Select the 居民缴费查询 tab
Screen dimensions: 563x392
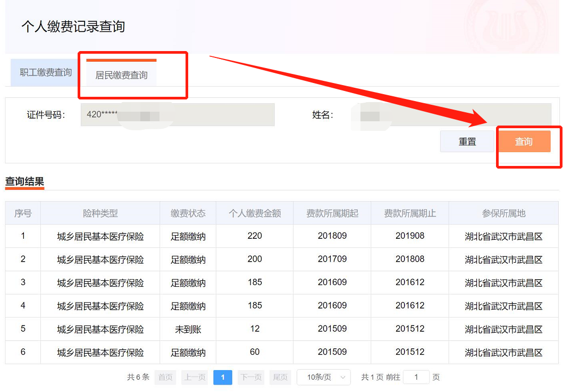[x=121, y=75]
